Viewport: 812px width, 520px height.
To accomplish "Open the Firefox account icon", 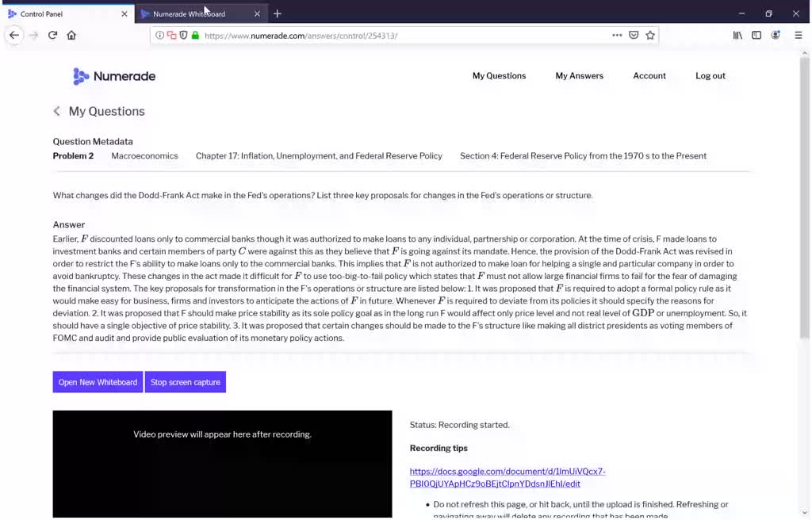I will (776, 35).
